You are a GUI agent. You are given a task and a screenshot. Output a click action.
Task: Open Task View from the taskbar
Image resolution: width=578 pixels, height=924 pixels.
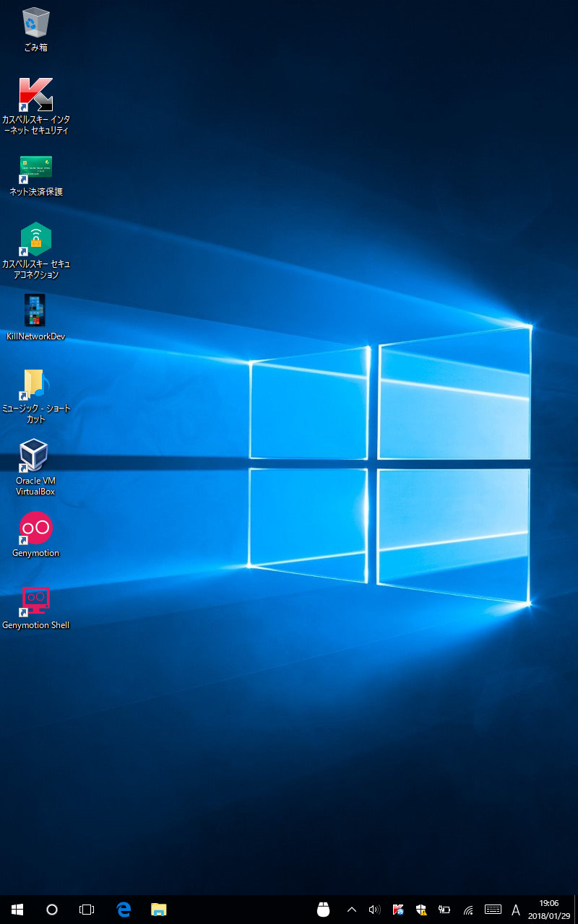pos(87,910)
